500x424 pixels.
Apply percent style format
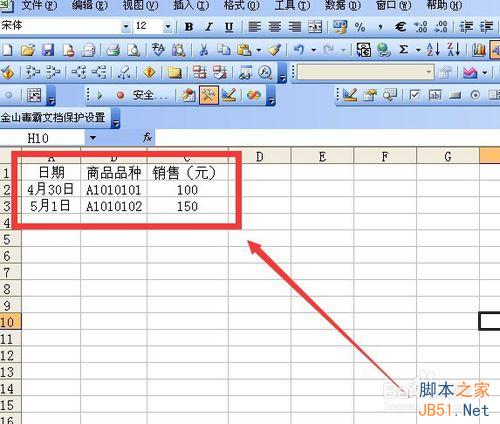[360, 27]
